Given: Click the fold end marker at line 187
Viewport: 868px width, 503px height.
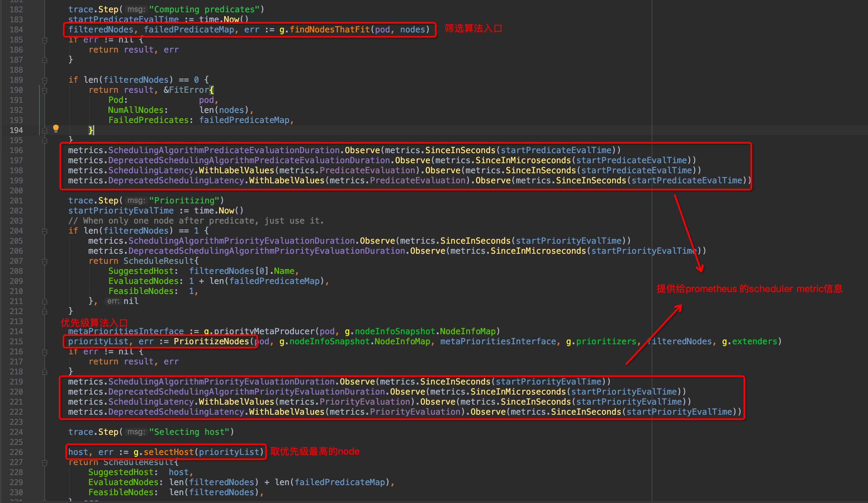Looking at the screenshot, I should pyautogui.click(x=45, y=60).
